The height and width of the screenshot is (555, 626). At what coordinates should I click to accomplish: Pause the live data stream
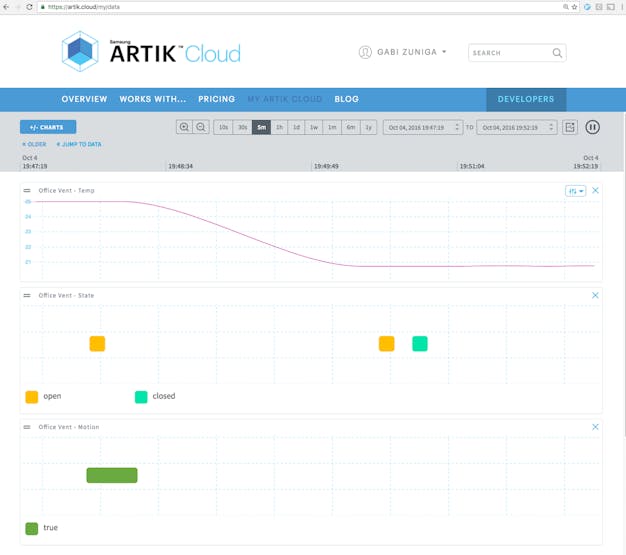[x=592, y=127]
